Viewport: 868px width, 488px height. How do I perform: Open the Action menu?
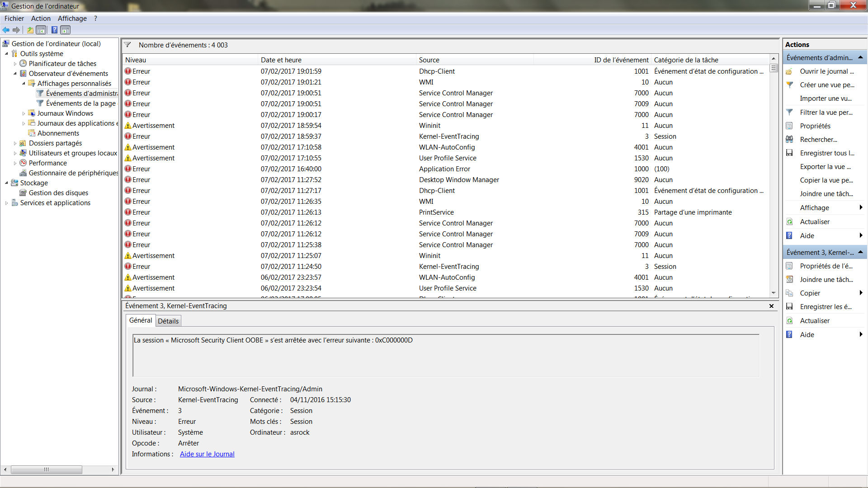[x=41, y=19]
